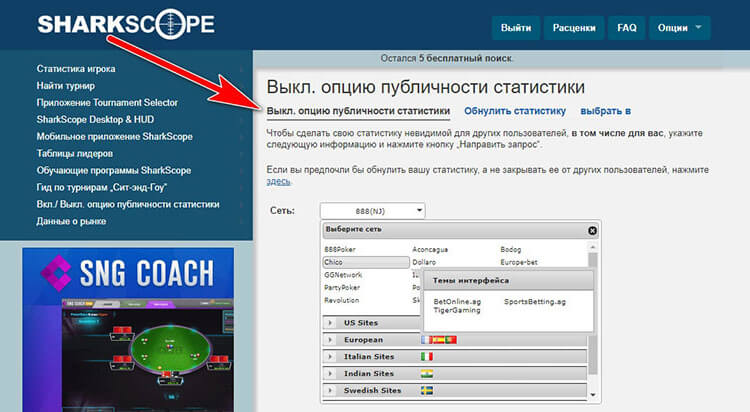The height and width of the screenshot is (412, 750).
Task: Select Europe-bet network
Action: (519, 262)
